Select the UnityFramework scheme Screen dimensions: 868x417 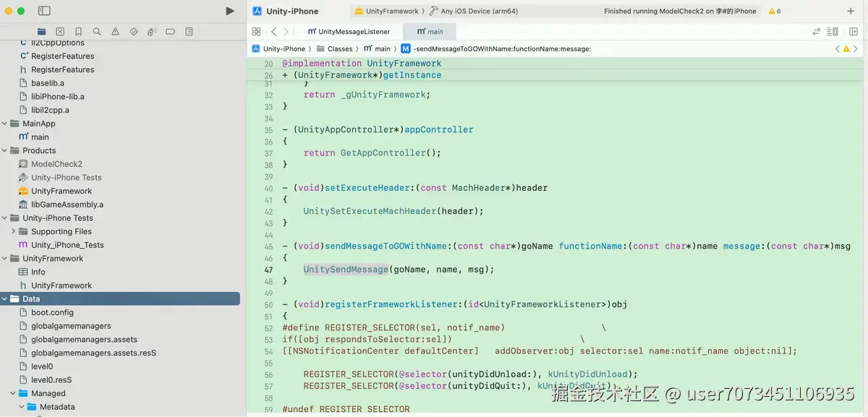[387, 11]
